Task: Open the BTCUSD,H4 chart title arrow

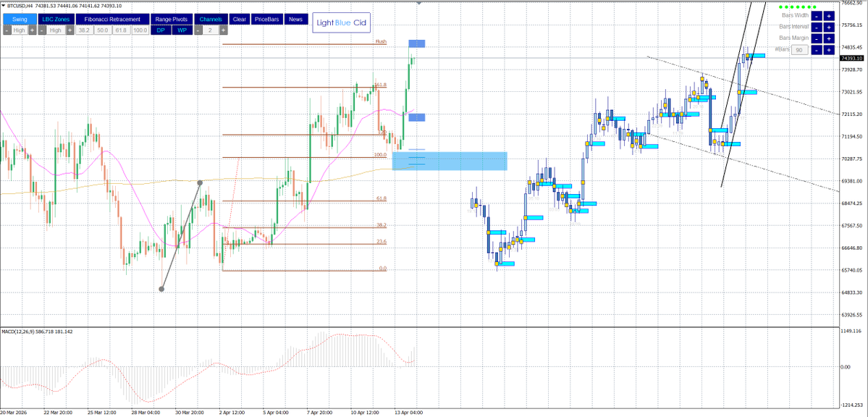Action: pyautogui.click(x=4, y=5)
